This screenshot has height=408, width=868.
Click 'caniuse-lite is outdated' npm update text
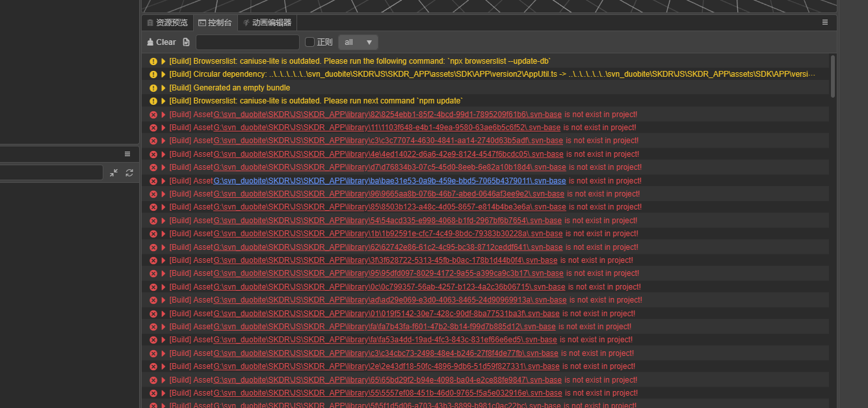(x=316, y=101)
